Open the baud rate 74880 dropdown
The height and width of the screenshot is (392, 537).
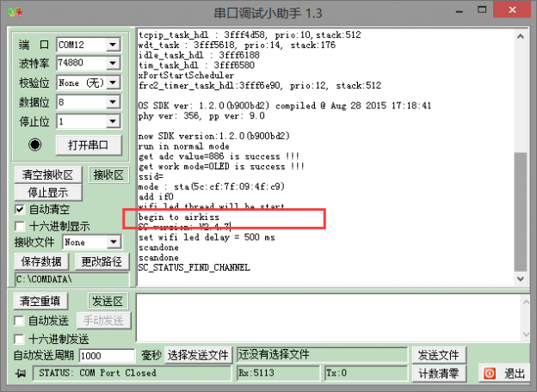click(113, 64)
